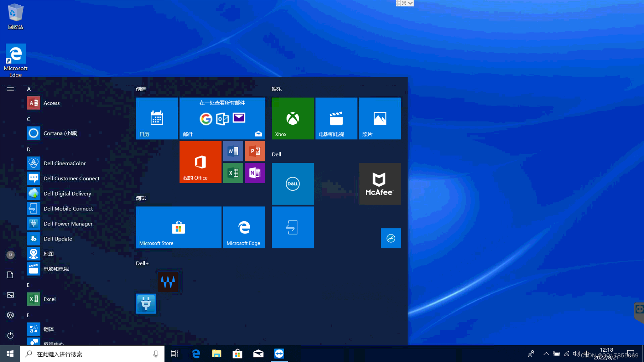Select the Microsoft Edge desktop shortcut

click(16, 60)
